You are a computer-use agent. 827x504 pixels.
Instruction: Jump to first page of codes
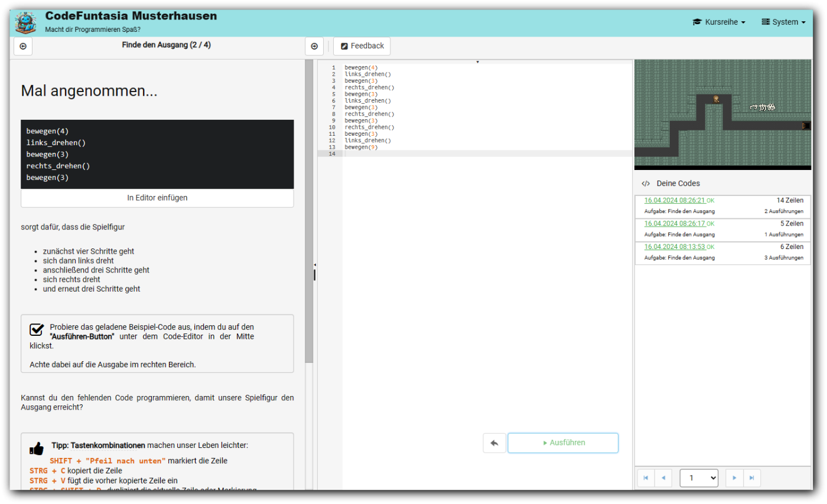(x=646, y=477)
